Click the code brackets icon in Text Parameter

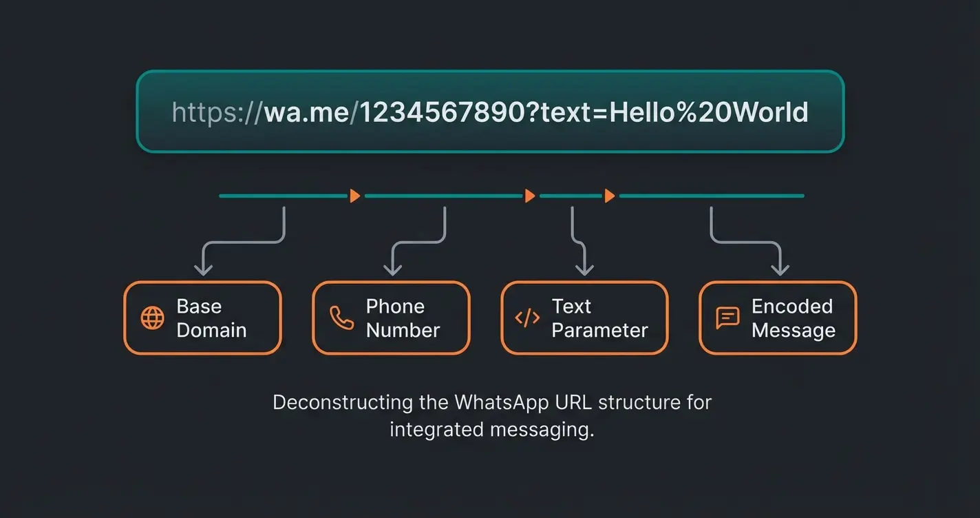click(526, 318)
